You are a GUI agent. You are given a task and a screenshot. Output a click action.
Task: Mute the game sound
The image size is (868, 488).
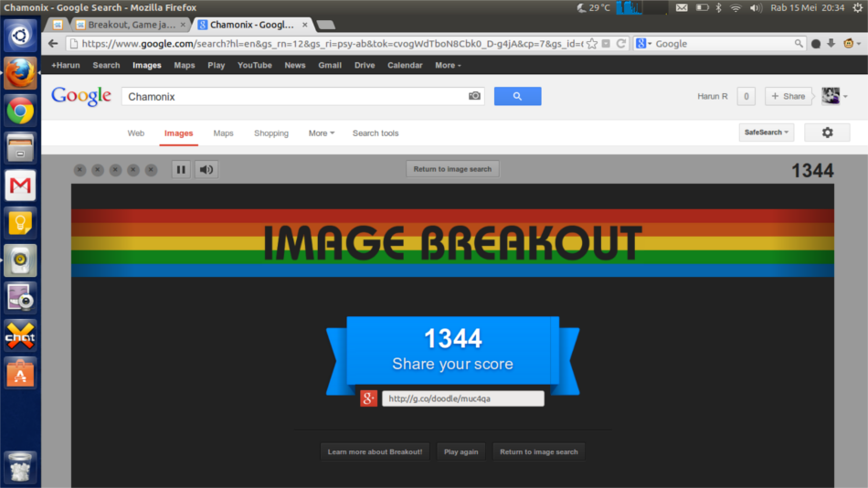(x=206, y=169)
